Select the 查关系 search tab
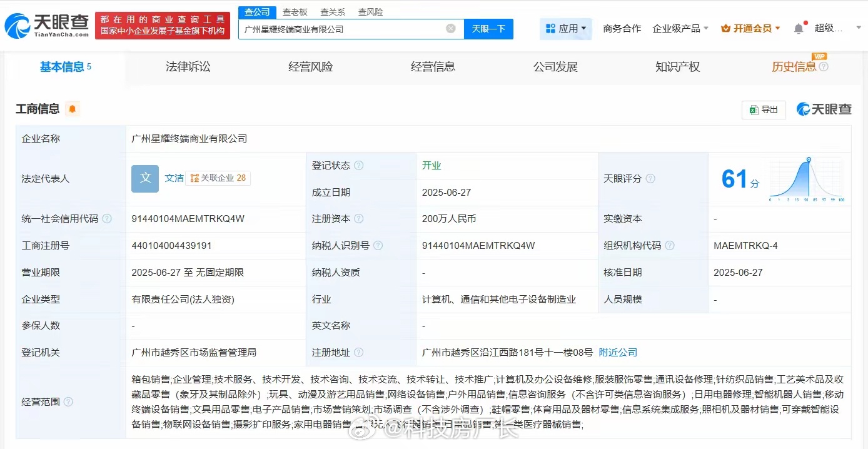868x449 pixels. pyautogui.click(x=333, y=12)
